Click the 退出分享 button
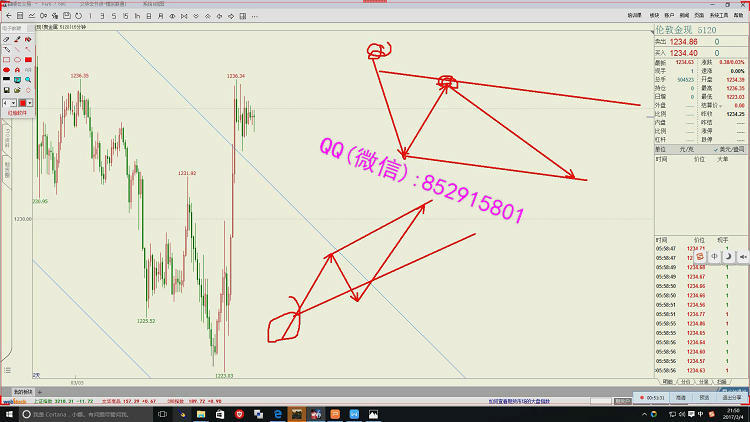 (x=731, y=398)
